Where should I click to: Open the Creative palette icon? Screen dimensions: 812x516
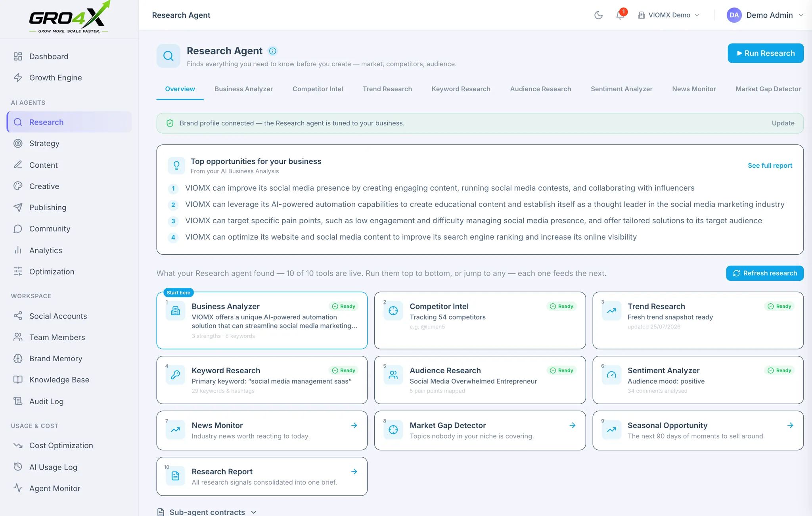pos(18,186)
